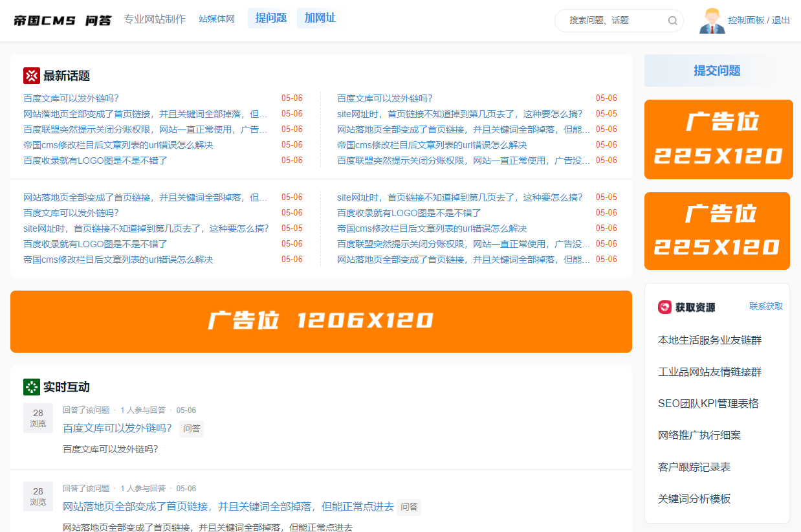Click the pink 获取资源 section icon
The image size is (801, 532).
664,307
